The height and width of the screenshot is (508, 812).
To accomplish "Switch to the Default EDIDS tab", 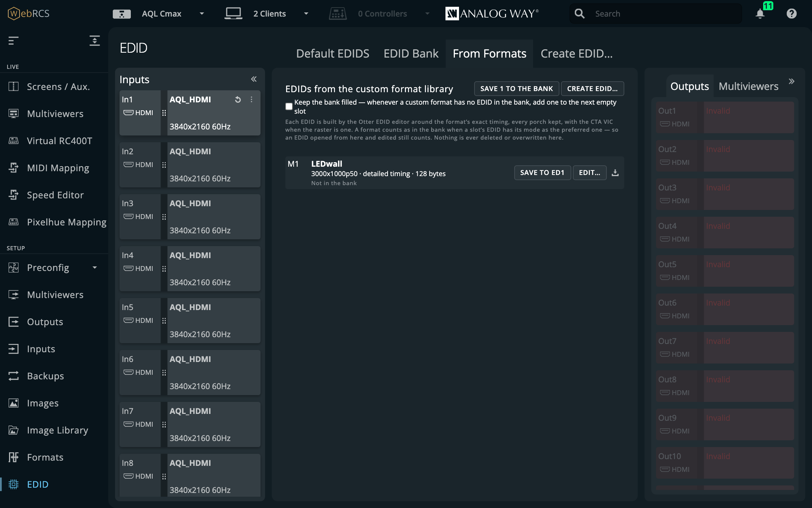I will [x=333, y=53].
